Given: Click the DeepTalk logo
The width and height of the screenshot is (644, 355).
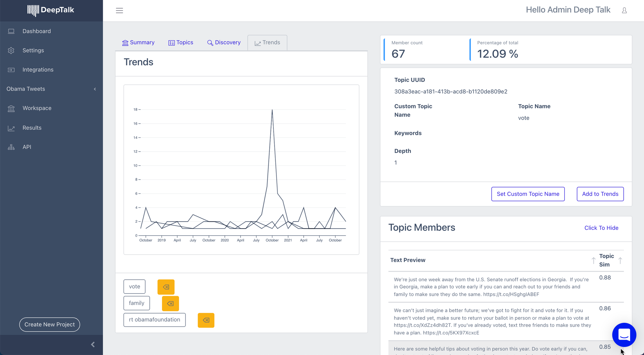Looking at the screenshot, I should coord(51,10).
